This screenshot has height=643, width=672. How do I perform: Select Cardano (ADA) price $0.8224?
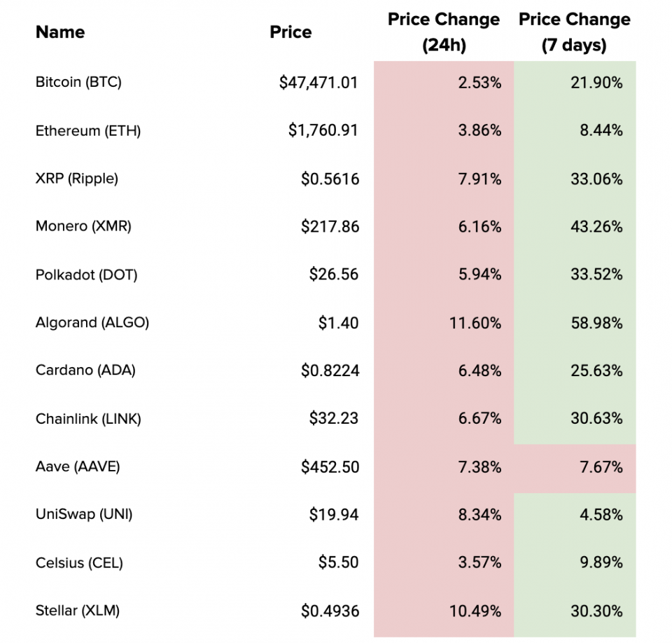pyautogui.click(x=330, y=371)
